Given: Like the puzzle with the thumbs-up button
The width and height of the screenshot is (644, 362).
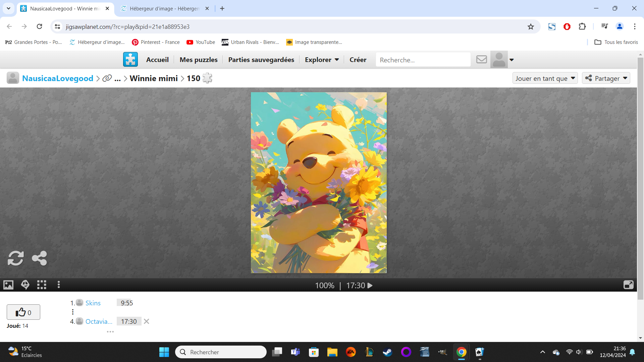Looking at the screenshot, I should coord(23,312).
